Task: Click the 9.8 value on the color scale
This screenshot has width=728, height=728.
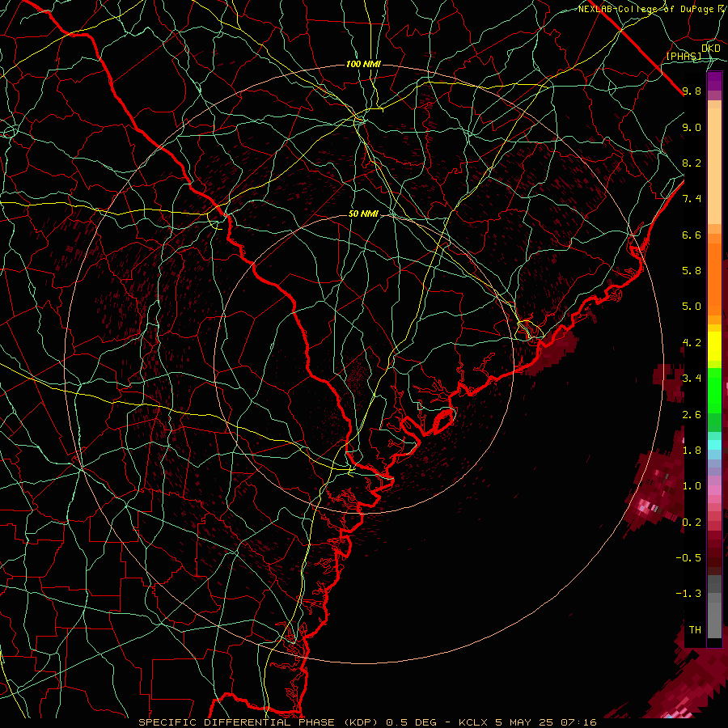Action: pos(692,91)
